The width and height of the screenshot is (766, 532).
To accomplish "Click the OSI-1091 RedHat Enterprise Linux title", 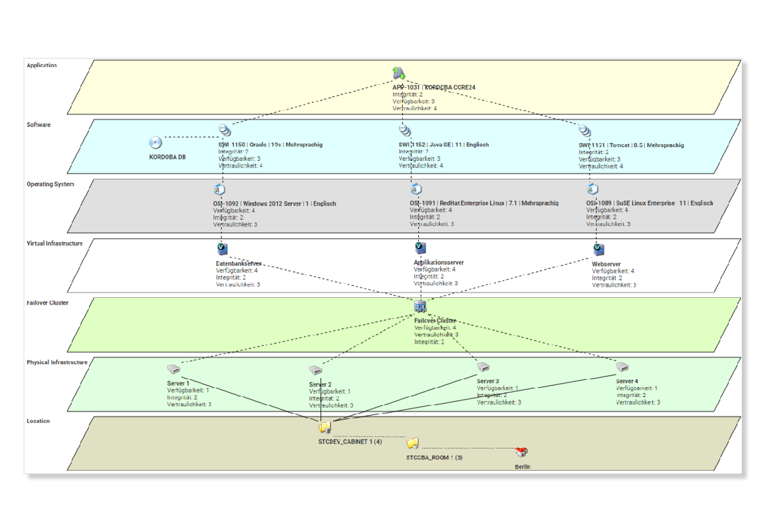I will [x=484, y=203].
